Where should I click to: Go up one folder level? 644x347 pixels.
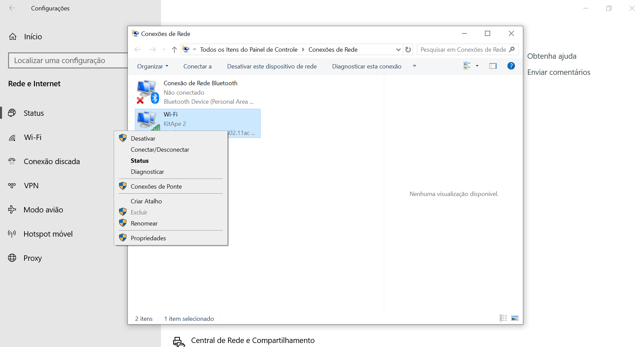tap(174, 50)
